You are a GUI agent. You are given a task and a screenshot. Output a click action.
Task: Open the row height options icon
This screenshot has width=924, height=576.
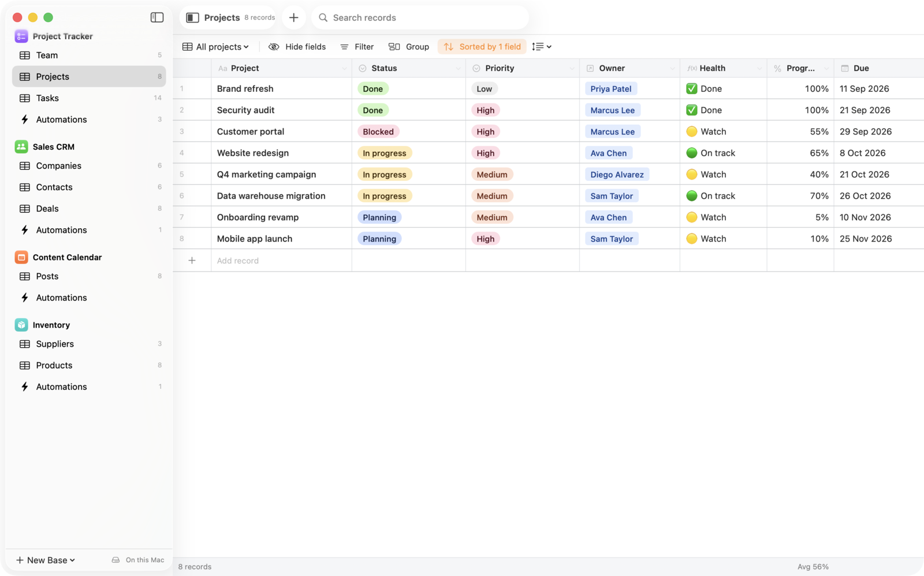point(542,47)
